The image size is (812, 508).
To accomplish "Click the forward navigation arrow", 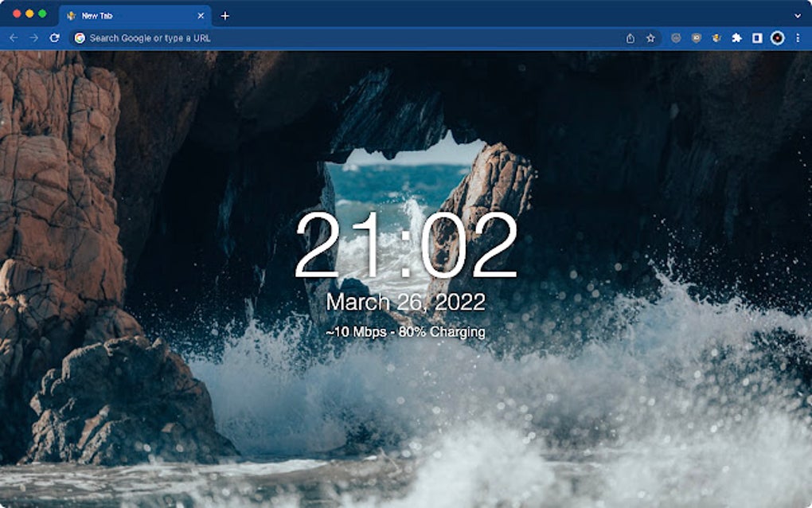I will point(32,37).
